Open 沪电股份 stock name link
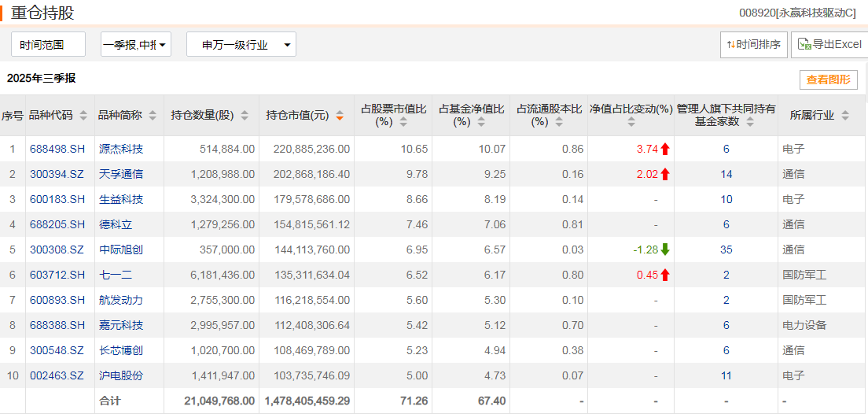868x414 pixels. pyautogui.click(x=120, y=375)
